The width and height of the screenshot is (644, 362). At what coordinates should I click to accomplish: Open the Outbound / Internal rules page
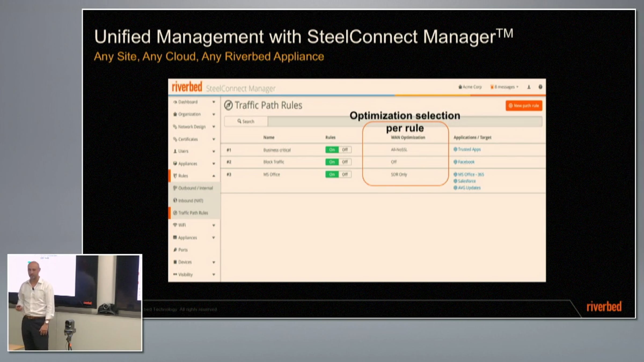tap(194, 188)
